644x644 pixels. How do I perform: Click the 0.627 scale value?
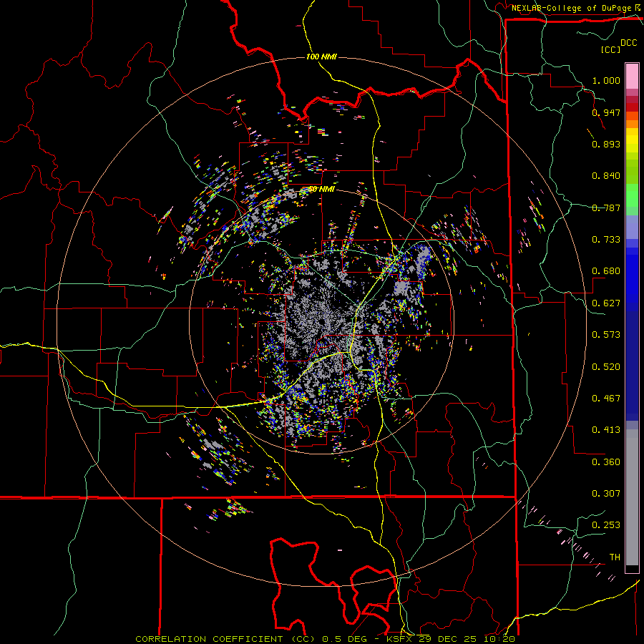point(606,303)
